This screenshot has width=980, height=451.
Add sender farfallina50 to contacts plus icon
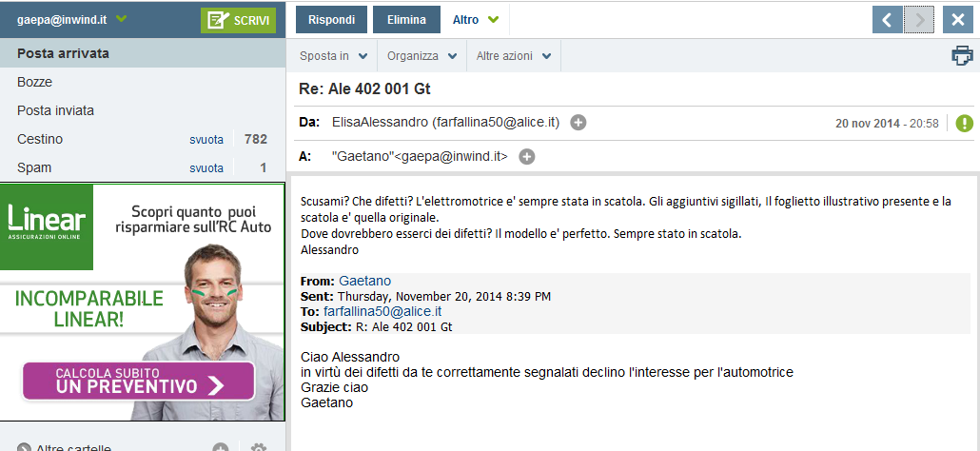tap(578, 123)
